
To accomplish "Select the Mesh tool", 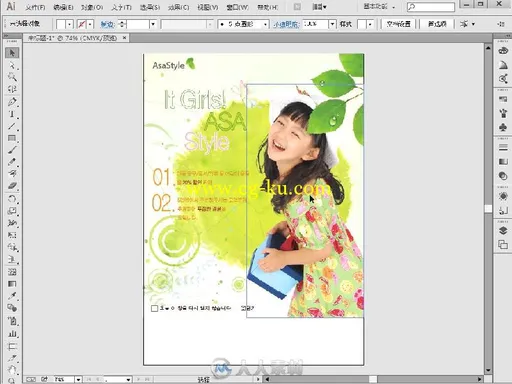I will (12, 272).
